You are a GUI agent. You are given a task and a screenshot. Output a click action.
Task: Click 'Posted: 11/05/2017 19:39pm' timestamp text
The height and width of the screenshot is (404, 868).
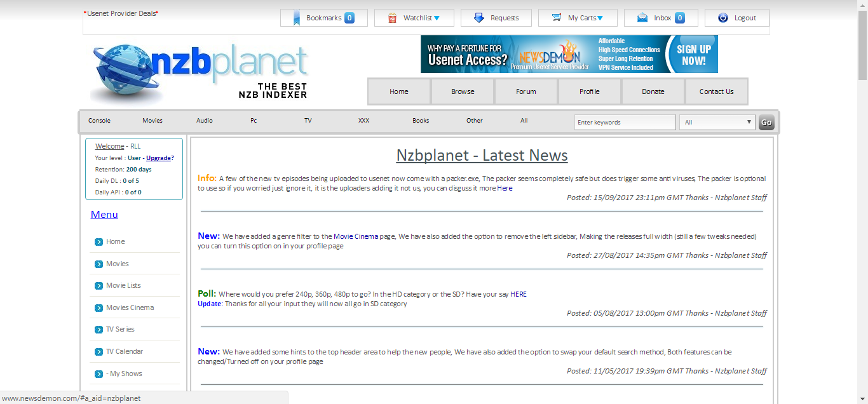(x=616, y=371)
